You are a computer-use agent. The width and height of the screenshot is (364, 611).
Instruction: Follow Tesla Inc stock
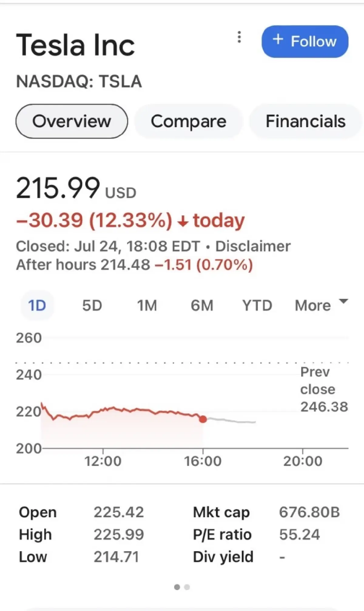pyautogui.click(x=305, y=42)
